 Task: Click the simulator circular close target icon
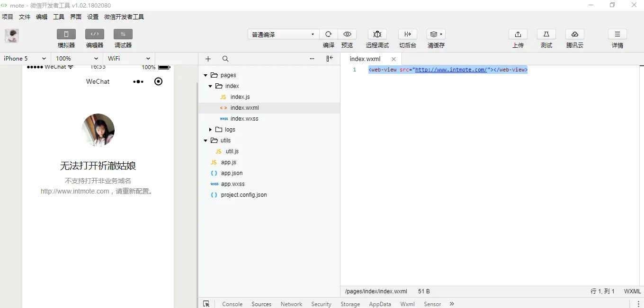tap(159, 81)
